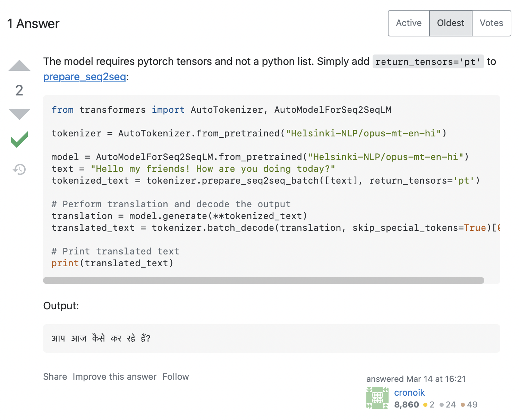Open the answer revision history clock icon
Image resolution: width=519 pixels, height=420 pixels.
[x=19, y=170]
